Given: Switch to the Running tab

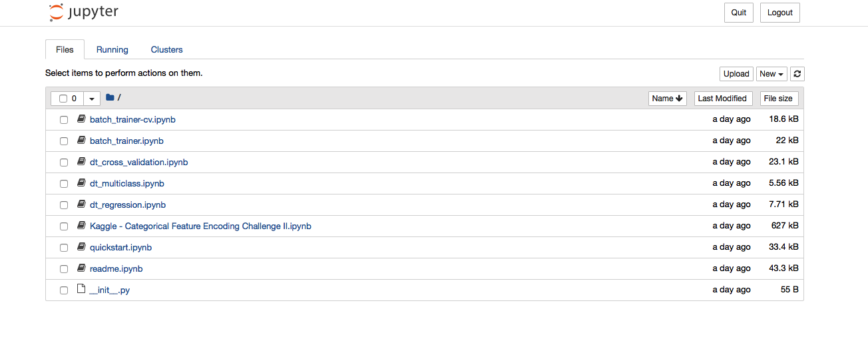Looking at the screenshot, I should coord(112,50).
